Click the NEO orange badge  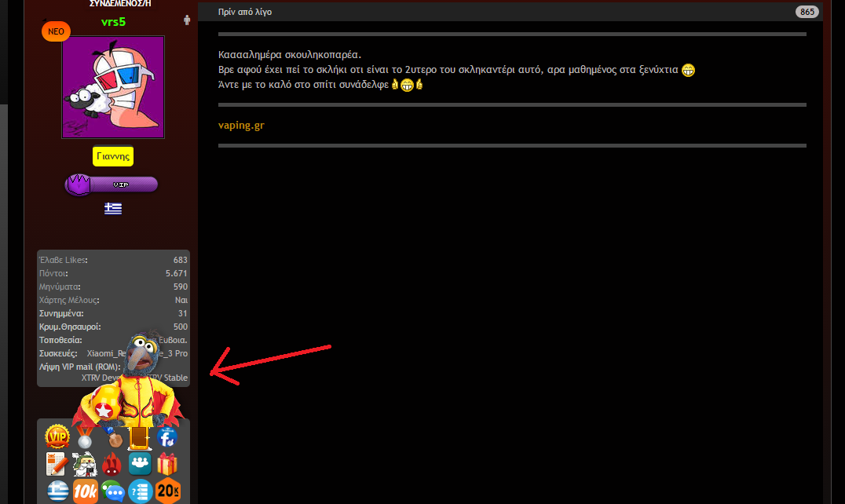(56, 31)
